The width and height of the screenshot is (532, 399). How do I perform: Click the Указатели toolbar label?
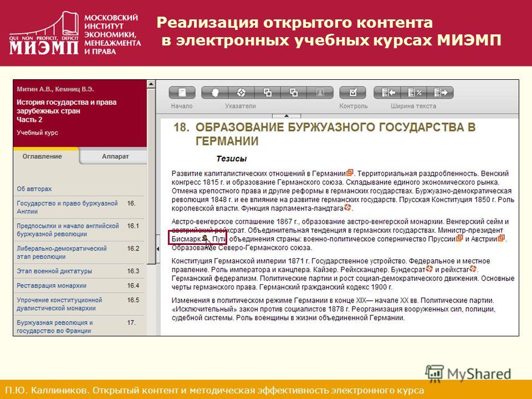click(x=240, y=106)
